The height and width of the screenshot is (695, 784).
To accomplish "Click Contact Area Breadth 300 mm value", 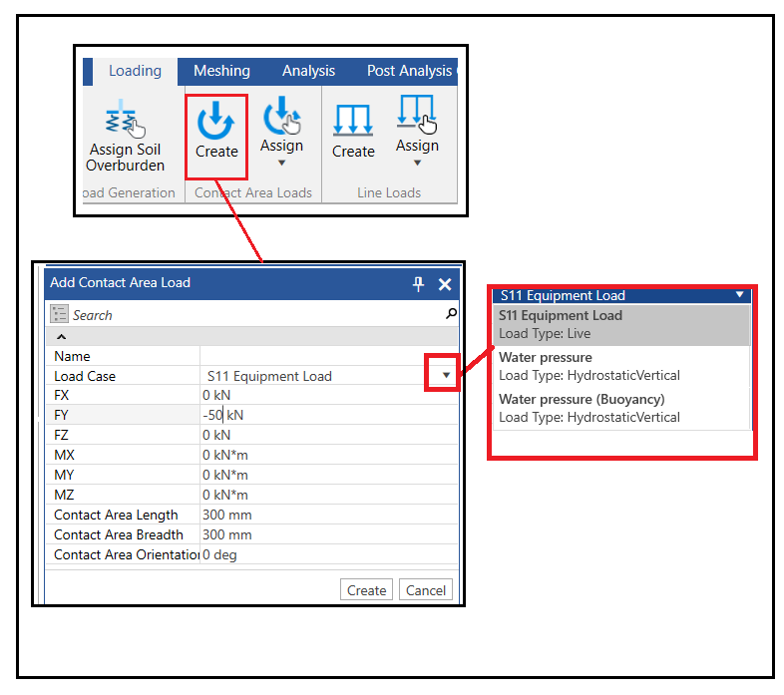I will [x=329, y=535].
